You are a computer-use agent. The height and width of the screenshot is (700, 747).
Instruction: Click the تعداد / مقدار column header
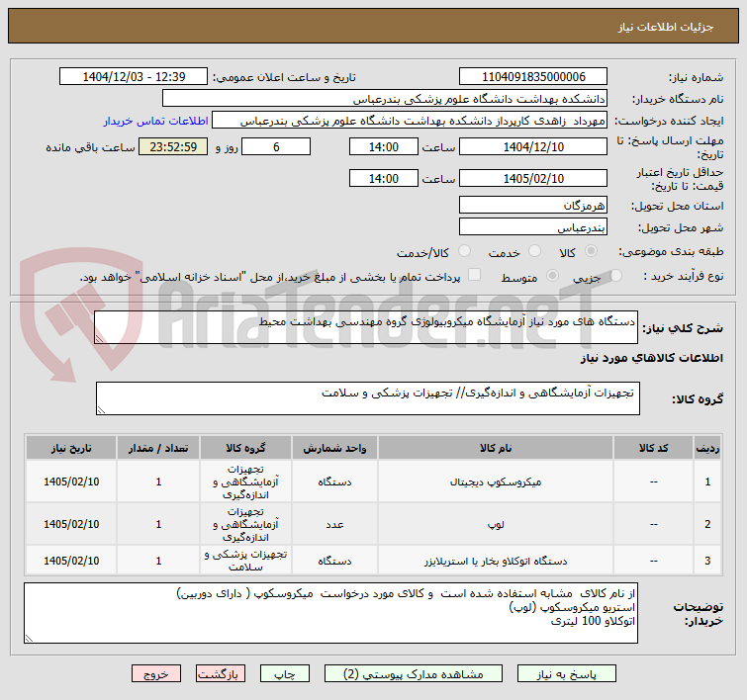click(158, 448)
